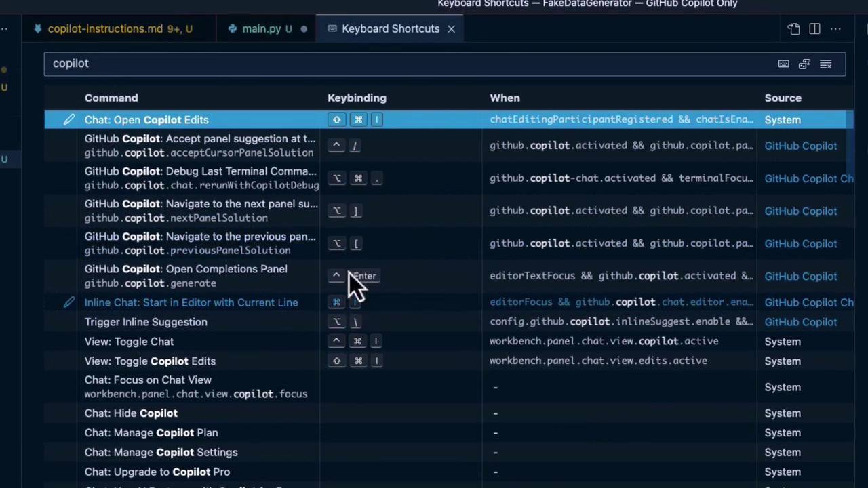
Task: Switch to the copilot-instructions.md tab
Action: tap(115, 28)
